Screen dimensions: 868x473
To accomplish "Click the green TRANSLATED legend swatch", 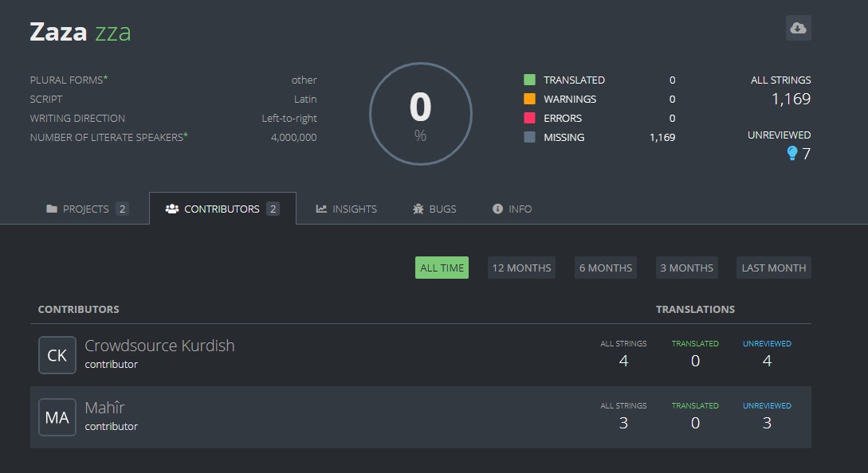I will coord(527,80).
